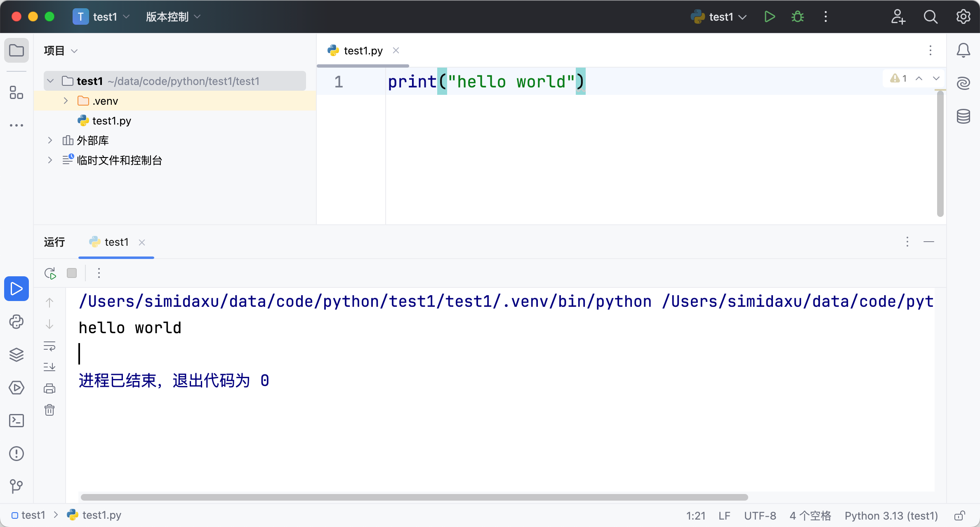
Task: Expand the .venv folder
Action: tap(66, 101)
